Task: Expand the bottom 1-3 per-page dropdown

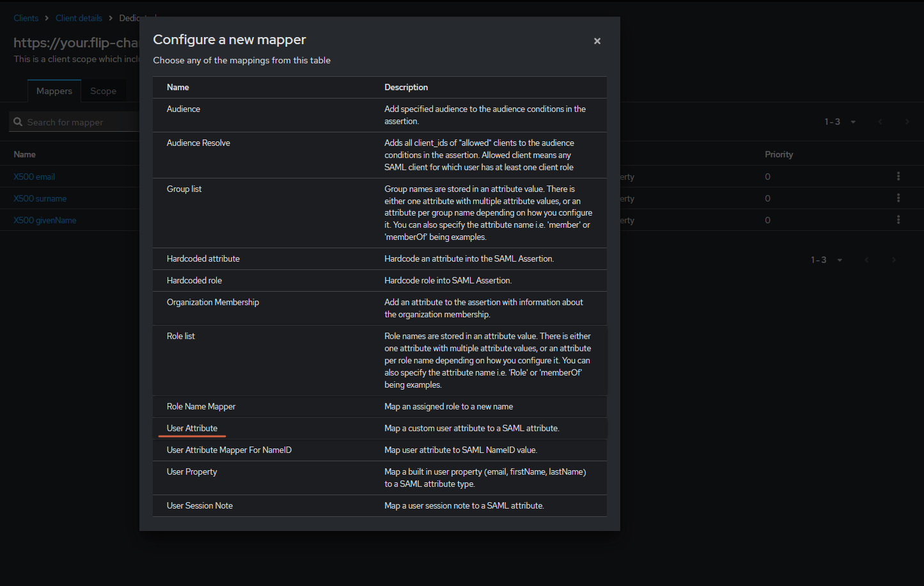Action: [x=827, y=260]
